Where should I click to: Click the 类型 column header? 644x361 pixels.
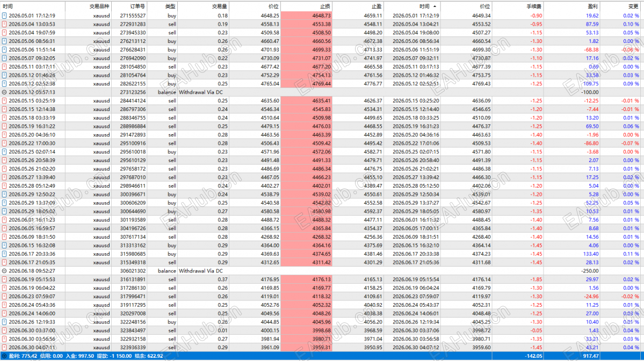[170, 6]
